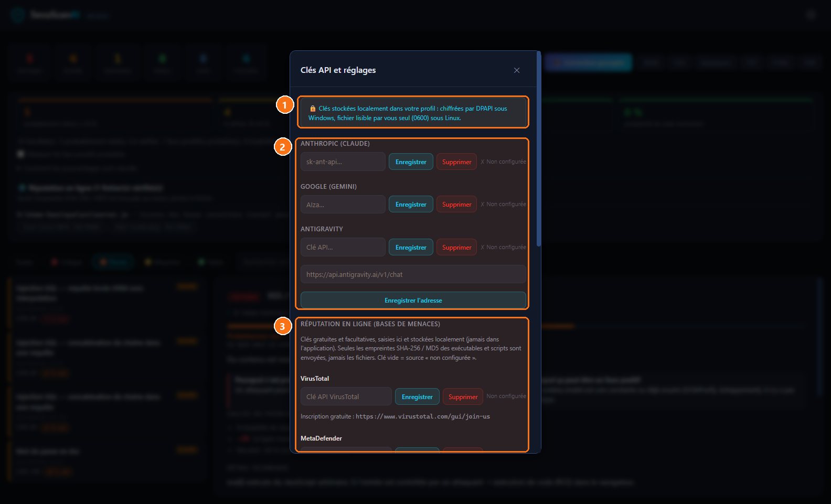Click the api.antigravity.ai address field
Screen dimensions: 831x504
coord(413,274)
